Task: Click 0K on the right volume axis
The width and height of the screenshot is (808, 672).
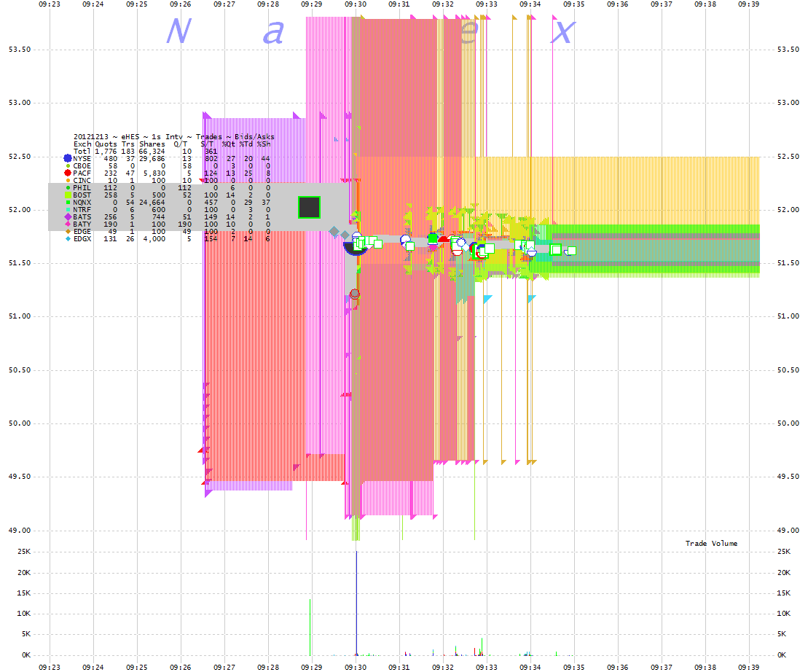Action: tap(782, 655)
